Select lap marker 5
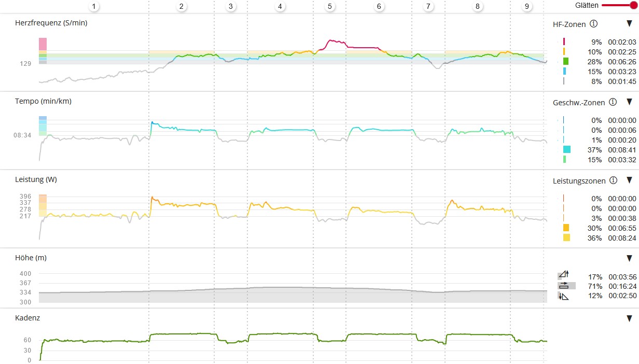This screenshot has height=364, width=639. [330, 6]
